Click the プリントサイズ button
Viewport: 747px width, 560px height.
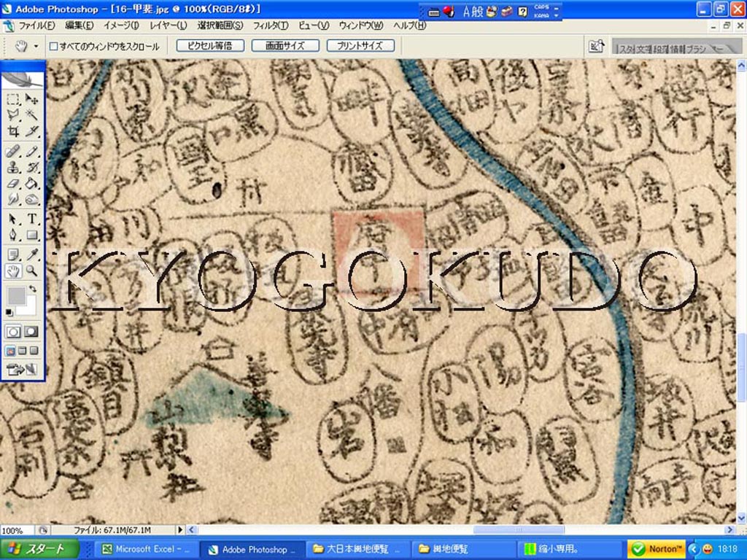click(x=360, y=46)
